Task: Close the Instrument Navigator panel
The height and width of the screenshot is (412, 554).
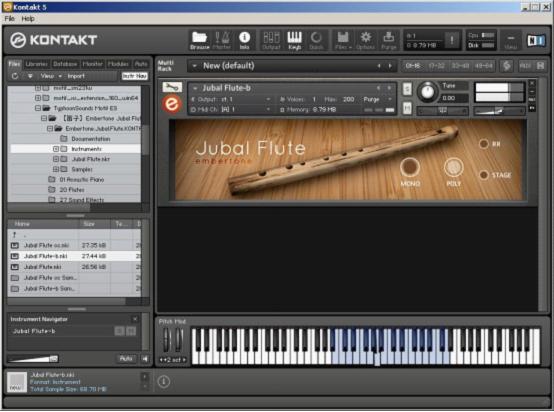Action: [x=135, y=319]
